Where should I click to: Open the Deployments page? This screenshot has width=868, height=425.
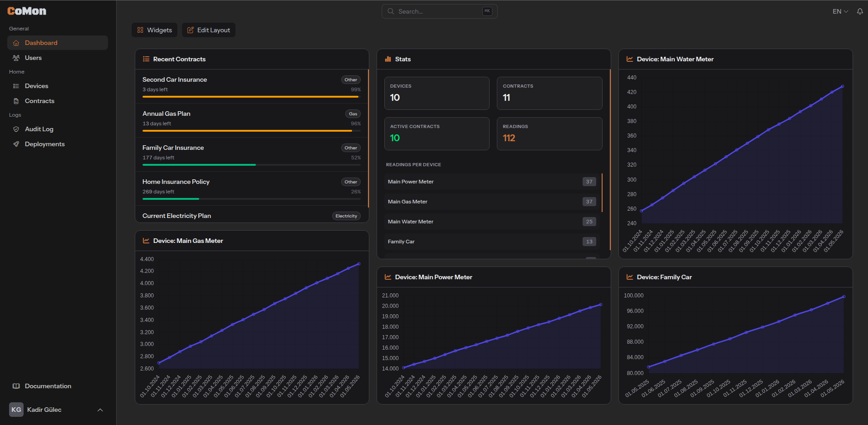[x=58, y=144]
